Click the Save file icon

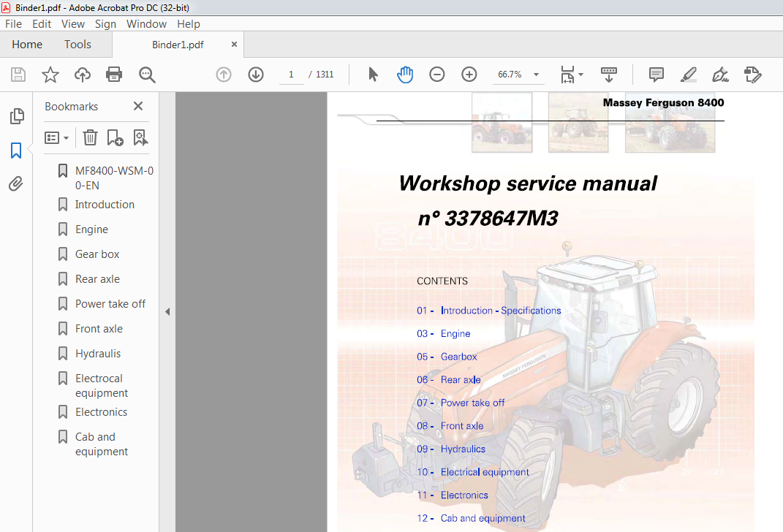(18, 75)
